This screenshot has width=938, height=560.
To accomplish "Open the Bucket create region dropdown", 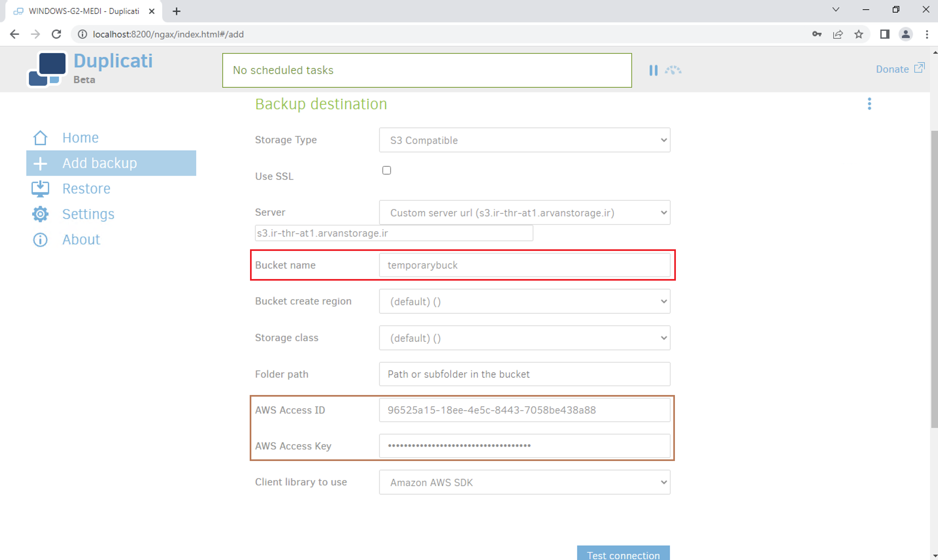I will click(x=524, y=302).
